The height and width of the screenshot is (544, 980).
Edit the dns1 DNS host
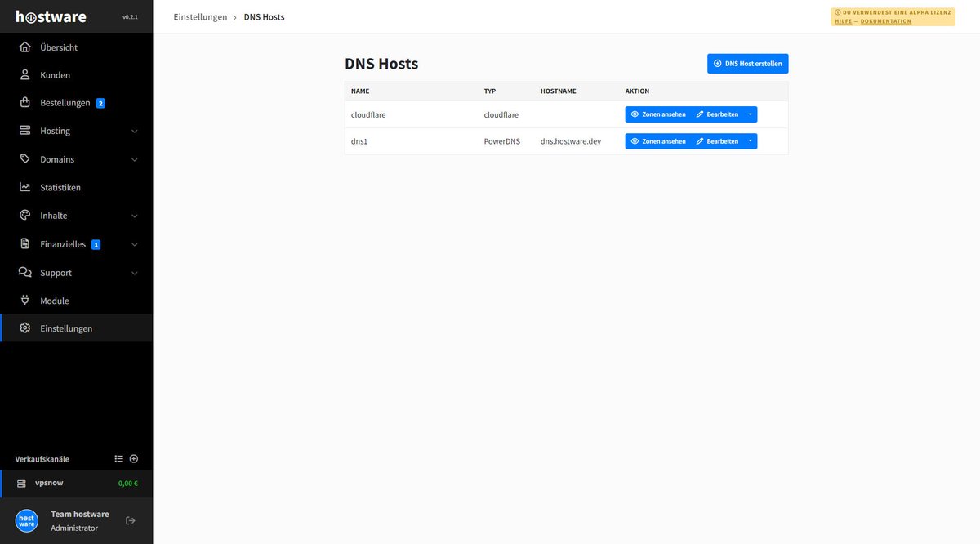(x=717, y=141)
